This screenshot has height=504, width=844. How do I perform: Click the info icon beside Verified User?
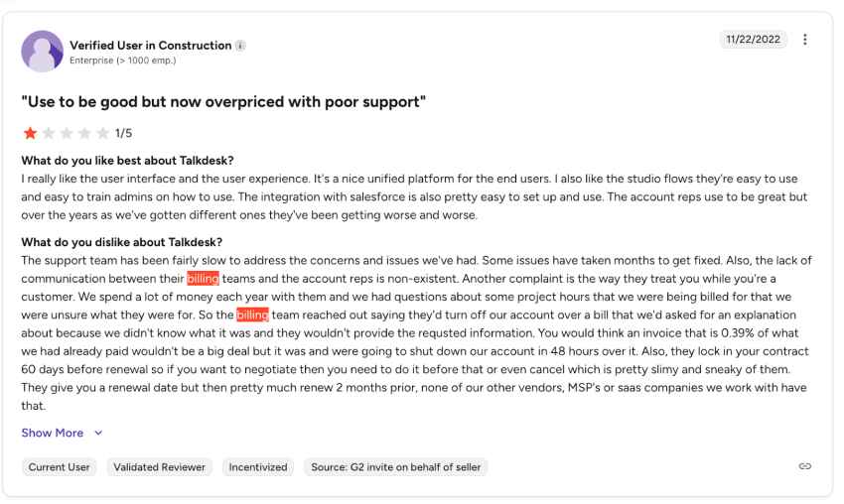click(x=241, y=46)
